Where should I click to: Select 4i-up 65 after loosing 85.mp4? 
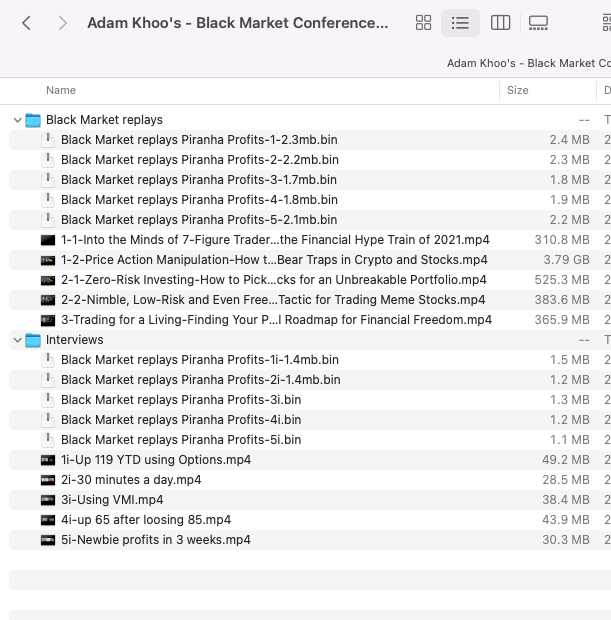310,520
